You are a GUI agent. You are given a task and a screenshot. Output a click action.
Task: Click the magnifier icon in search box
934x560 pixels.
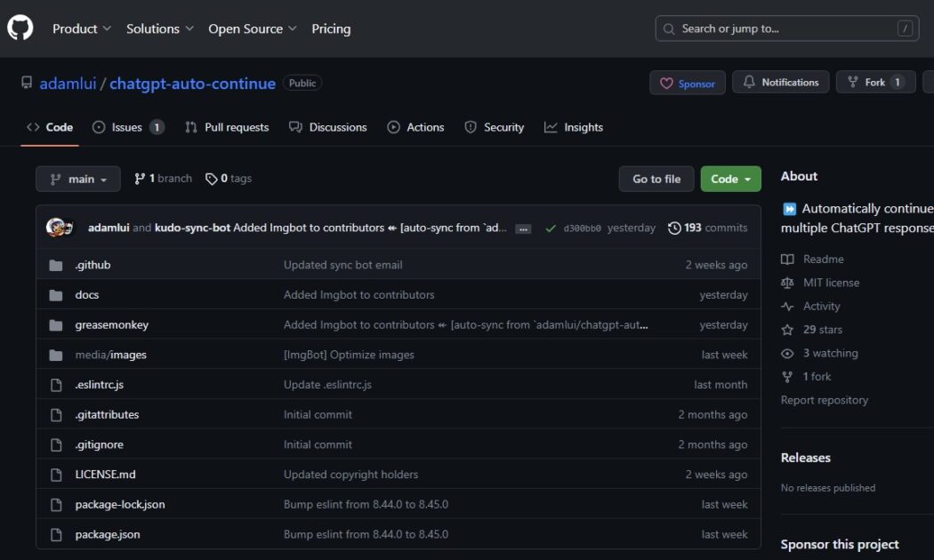[x=669, y=28]
